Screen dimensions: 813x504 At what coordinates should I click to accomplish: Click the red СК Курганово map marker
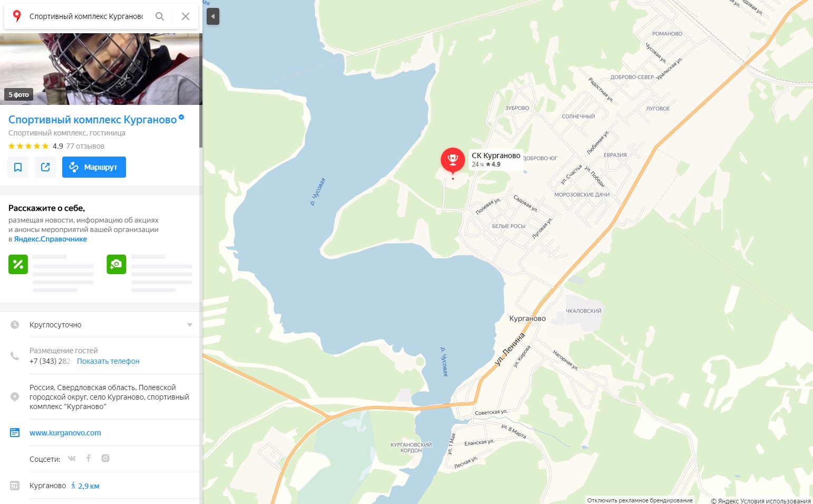(452, 160)
